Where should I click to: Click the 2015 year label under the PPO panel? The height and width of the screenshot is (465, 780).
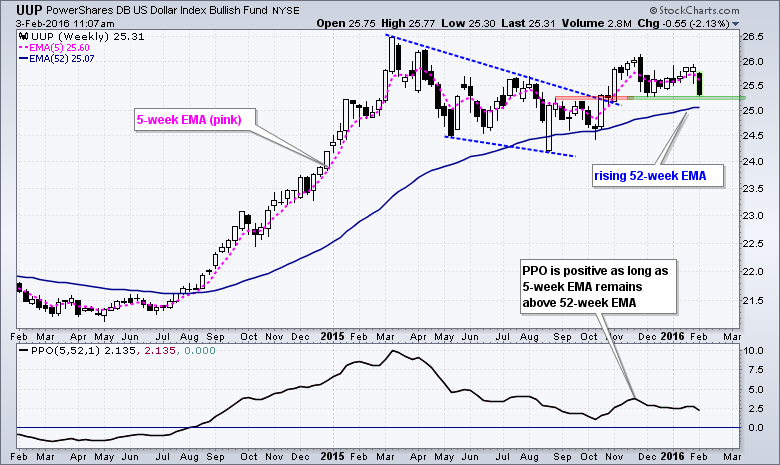332,457
